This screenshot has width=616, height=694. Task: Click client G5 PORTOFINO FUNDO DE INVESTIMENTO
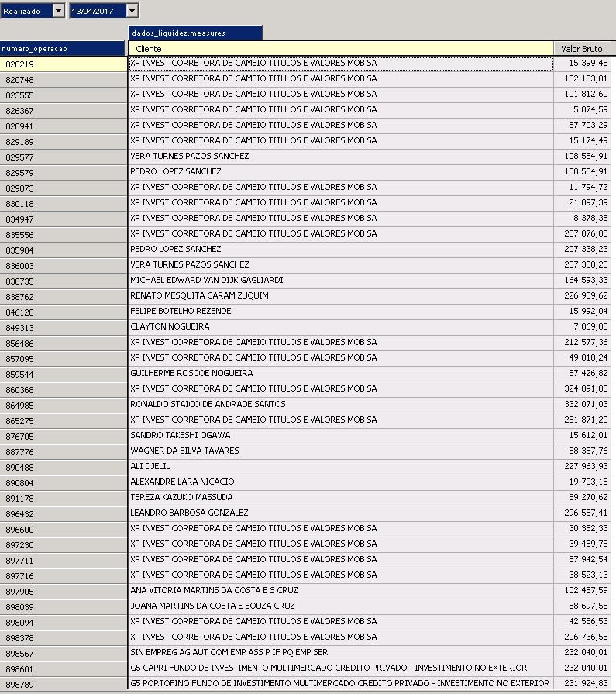click(339, 683)
